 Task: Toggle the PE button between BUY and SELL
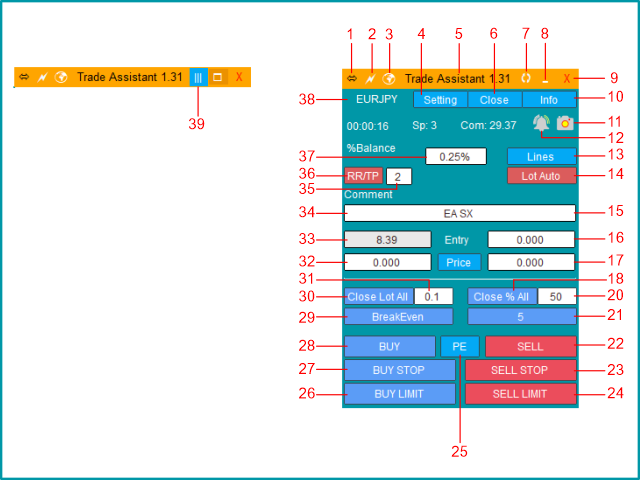[460, 346]
